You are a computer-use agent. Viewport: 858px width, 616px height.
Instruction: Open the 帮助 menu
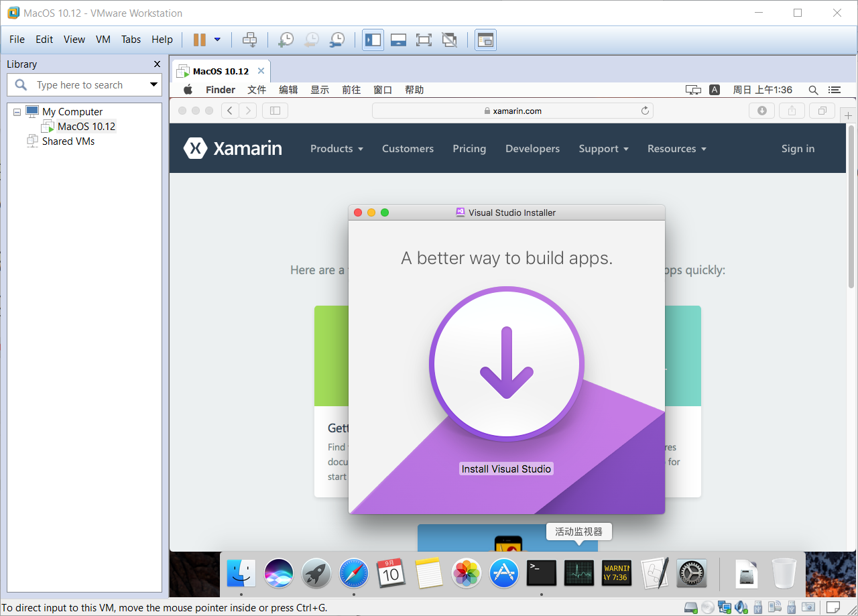(x=414, y=90)
